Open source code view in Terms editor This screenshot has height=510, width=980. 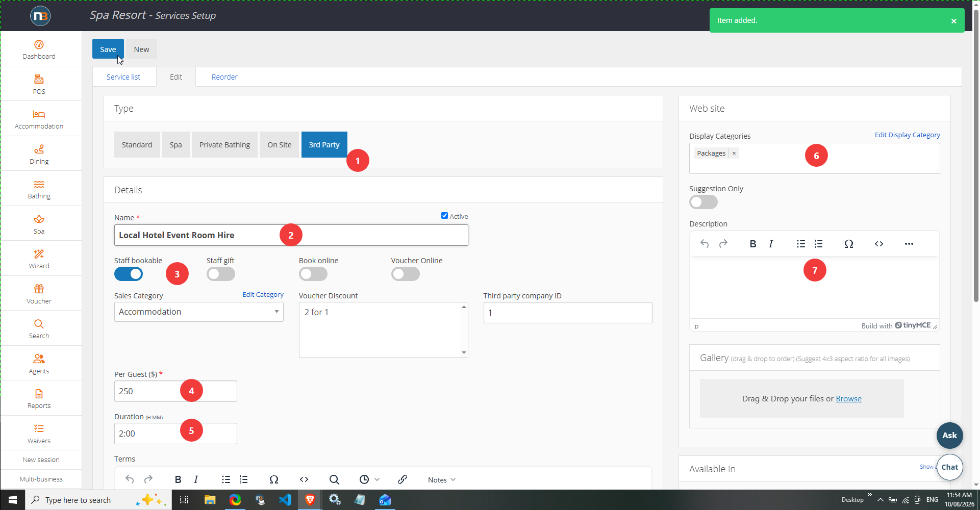(x=304, y=479)
